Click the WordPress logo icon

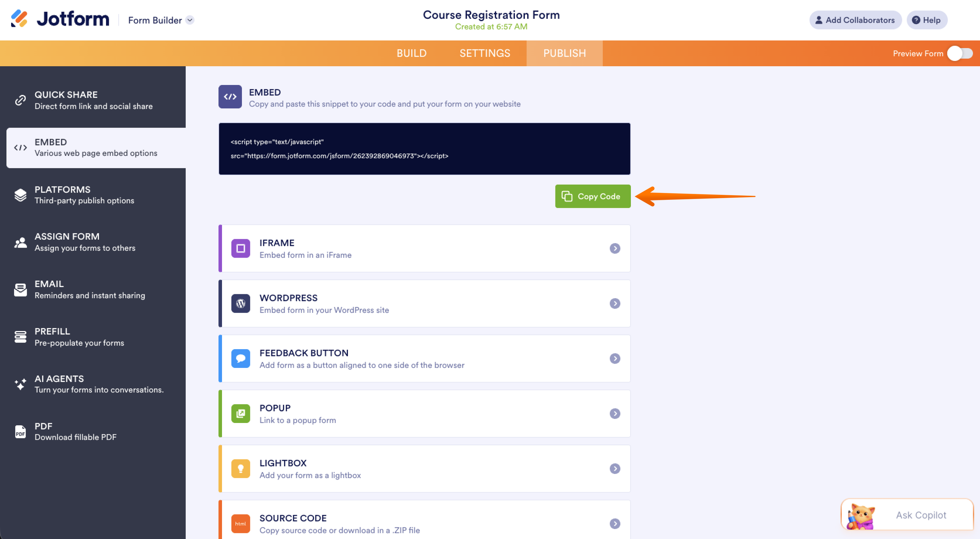click(240, 304)
